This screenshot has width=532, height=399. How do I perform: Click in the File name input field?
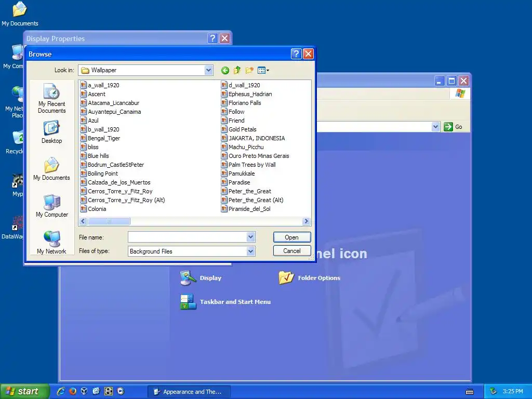click(x=187, y=237)
